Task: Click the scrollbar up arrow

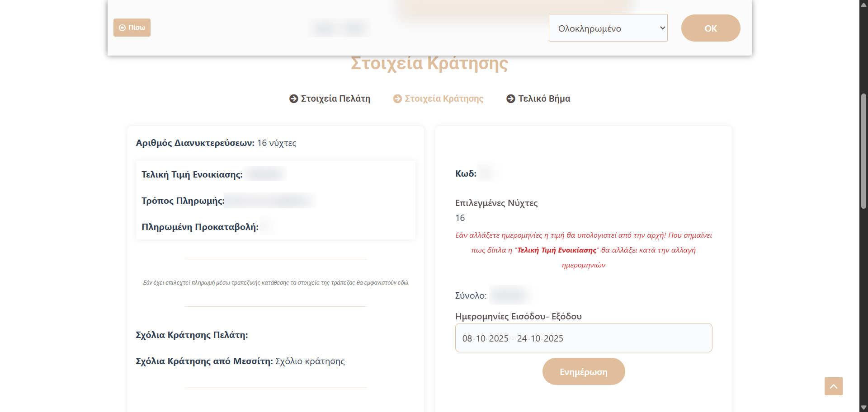Action: [863, 5]
